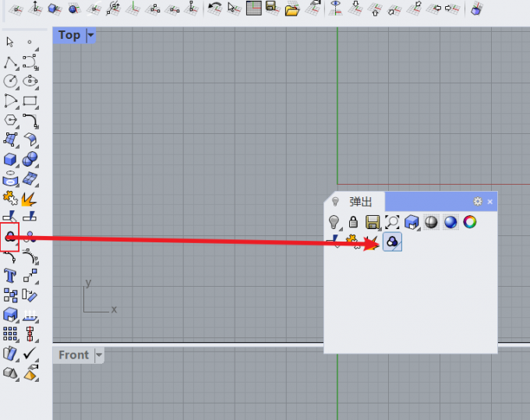The image size is (530, 420).
Task: Toggle the light bulb Hide objects icon
Action: click(334, 222)
